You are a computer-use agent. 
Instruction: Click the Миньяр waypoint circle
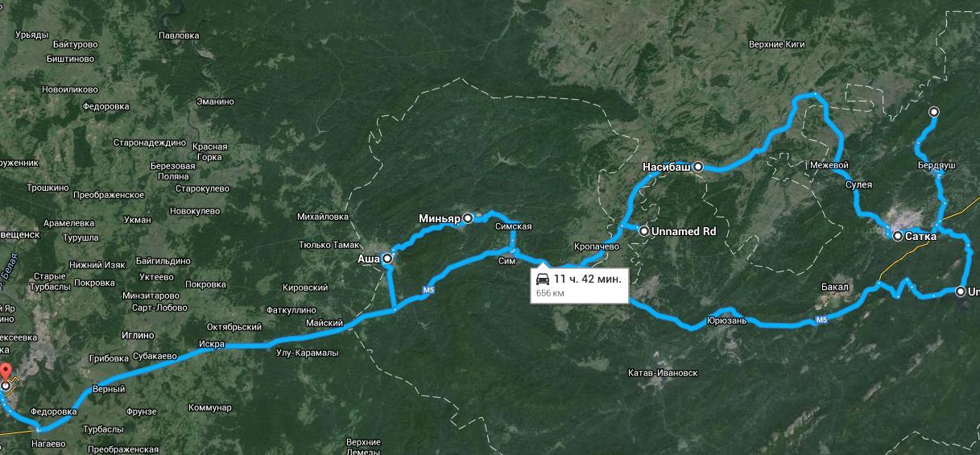point(468,218)
